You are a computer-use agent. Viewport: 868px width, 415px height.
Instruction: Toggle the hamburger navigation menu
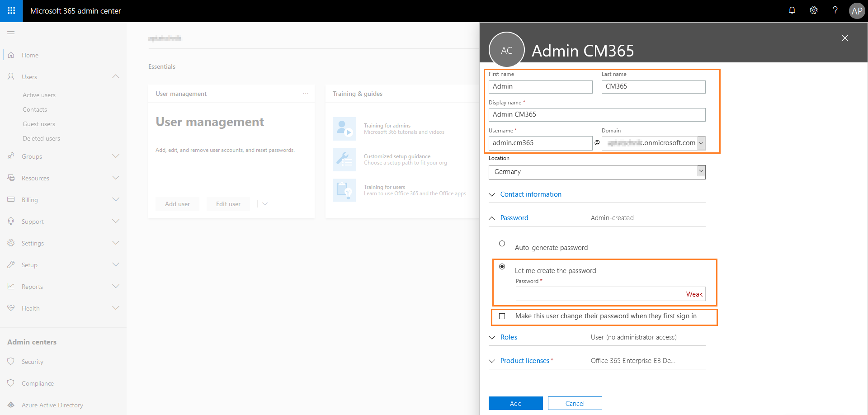pyautogui.click(x=11, y=33)
